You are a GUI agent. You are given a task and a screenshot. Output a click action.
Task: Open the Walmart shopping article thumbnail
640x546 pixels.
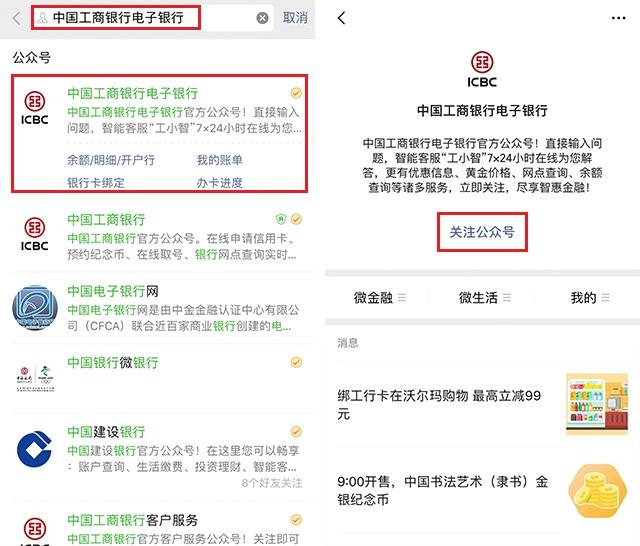tap(597, 404)
